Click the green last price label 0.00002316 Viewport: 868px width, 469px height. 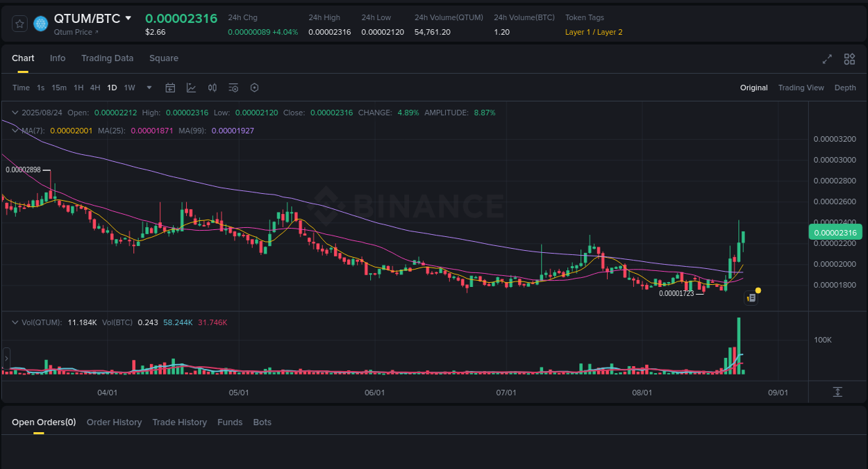point(835,231)
